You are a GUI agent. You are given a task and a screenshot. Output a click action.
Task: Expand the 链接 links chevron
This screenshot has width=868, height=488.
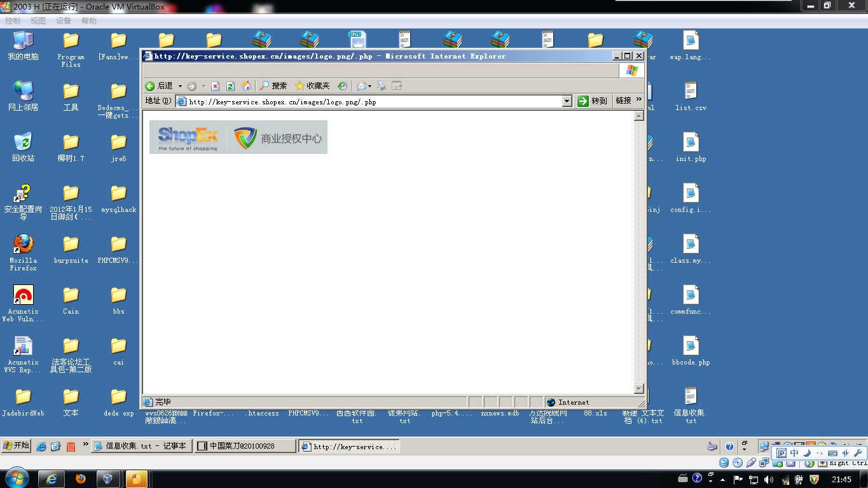coord(639,99)
